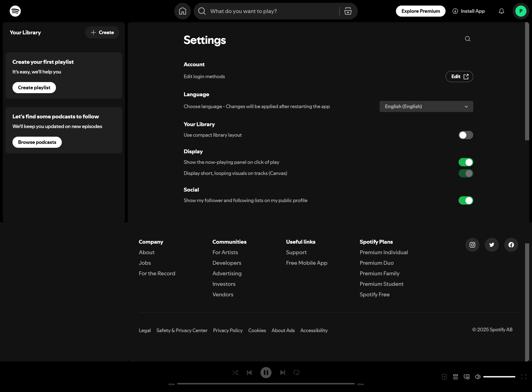Skip to previous track

coord(249,373)
